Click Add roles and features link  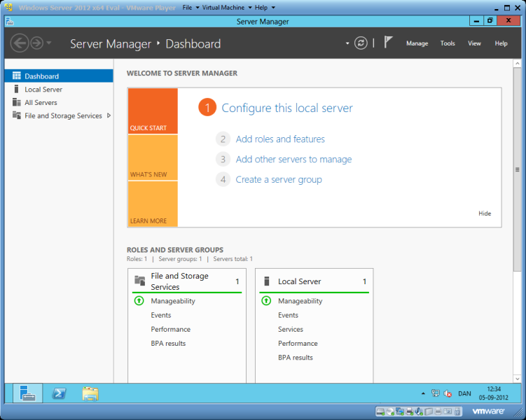click(280, 139)
